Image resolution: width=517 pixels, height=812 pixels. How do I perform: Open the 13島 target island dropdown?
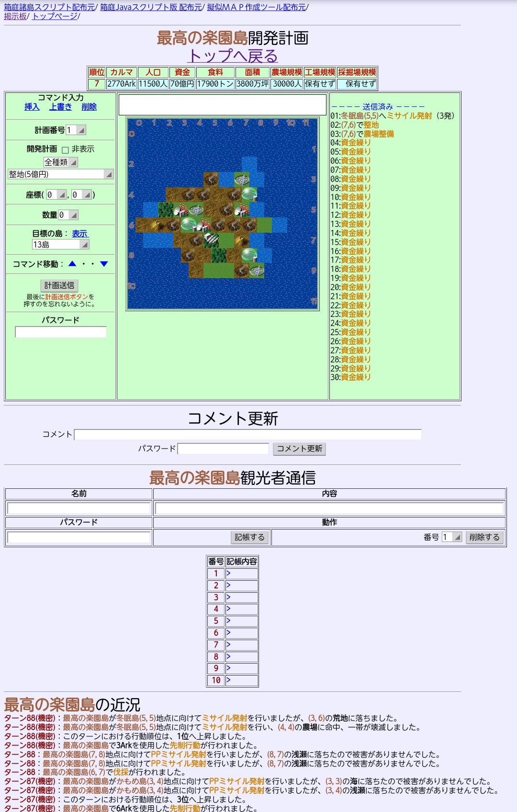60,245
